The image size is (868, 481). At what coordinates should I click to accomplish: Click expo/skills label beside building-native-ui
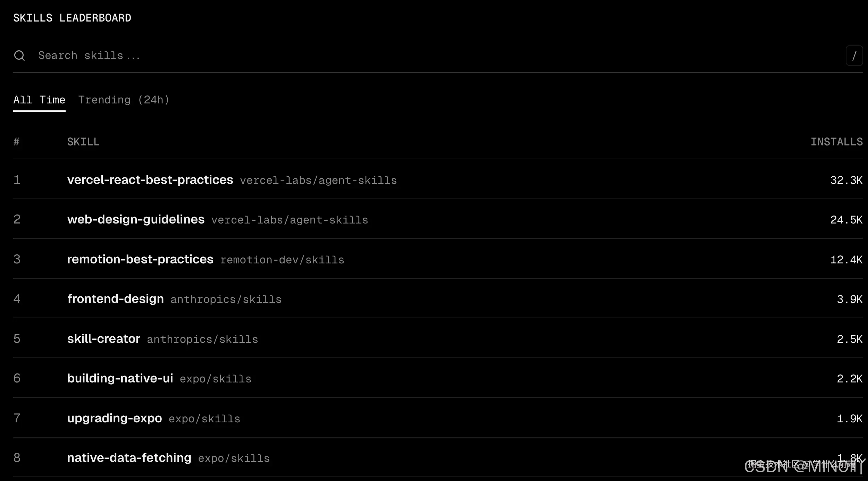(215, 379)
